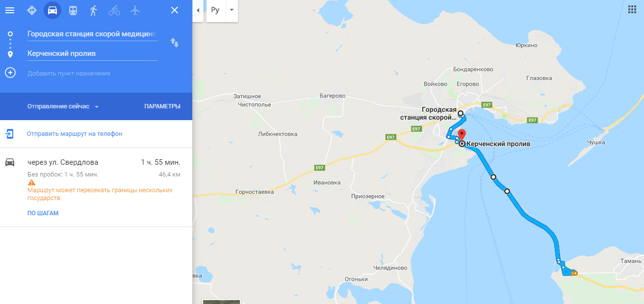
Task: Click 'Отправить маршрут на телефон' link
Action: (x=75, y=134)
